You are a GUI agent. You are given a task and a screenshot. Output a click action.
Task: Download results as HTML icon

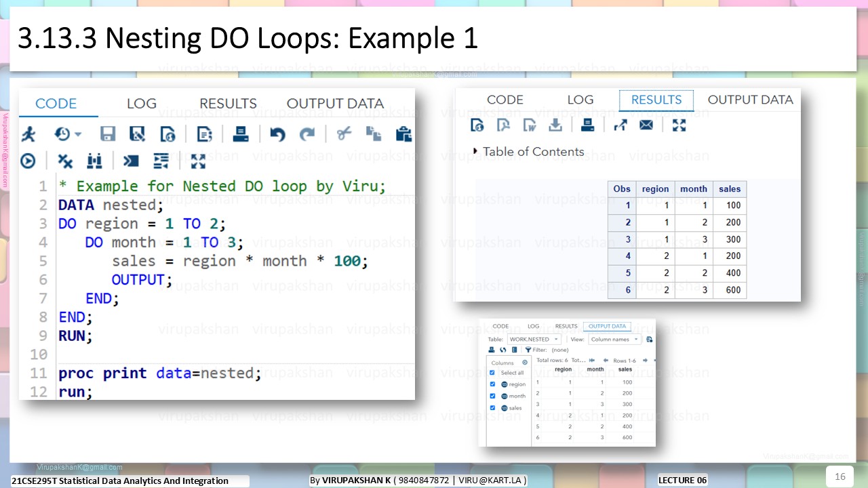pos(477,125)
